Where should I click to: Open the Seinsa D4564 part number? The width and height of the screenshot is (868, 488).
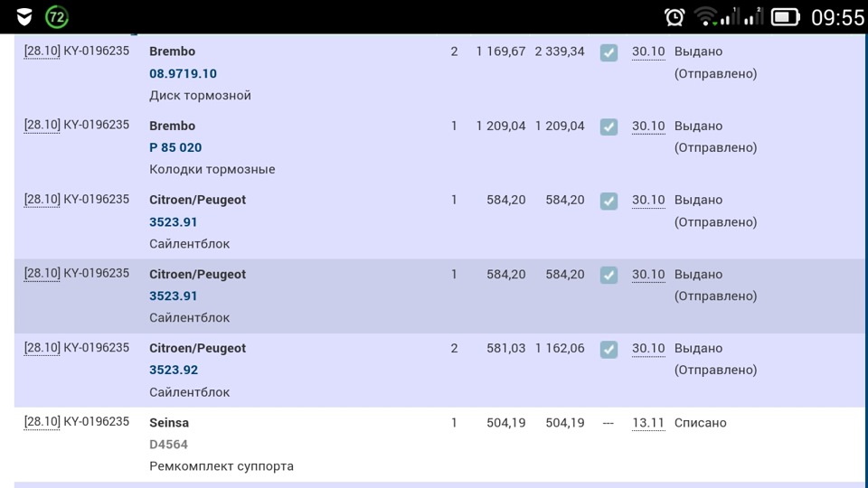tap(168, 444)
